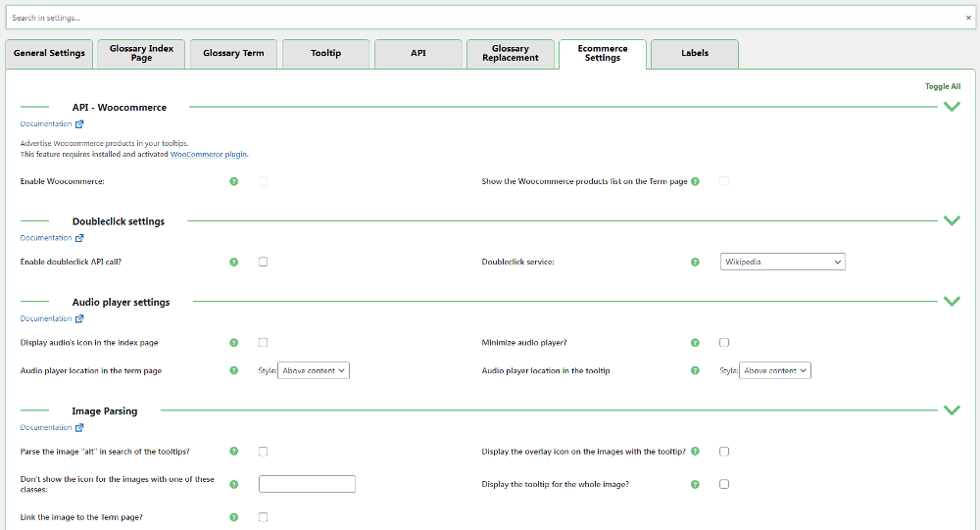980x530 pixels.
Task: Collapse the Image Parsing section chevron
Action: point(951,410)
